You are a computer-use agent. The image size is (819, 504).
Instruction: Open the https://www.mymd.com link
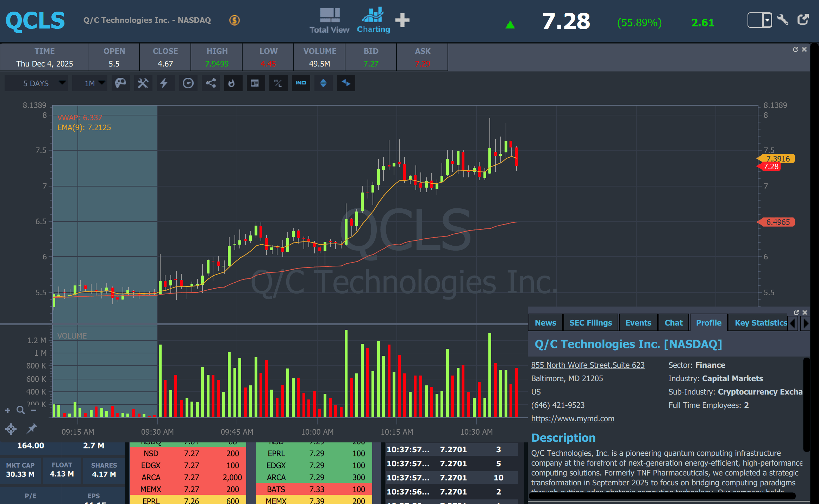(573, 418)
